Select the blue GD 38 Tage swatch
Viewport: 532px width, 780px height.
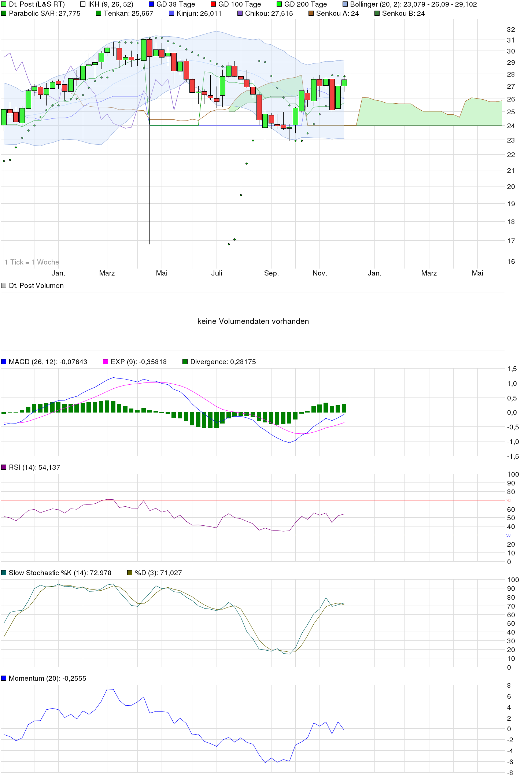151,4
